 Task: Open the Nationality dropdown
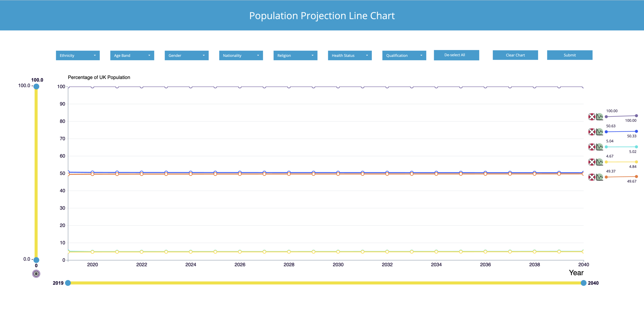[x=241, y=55]
